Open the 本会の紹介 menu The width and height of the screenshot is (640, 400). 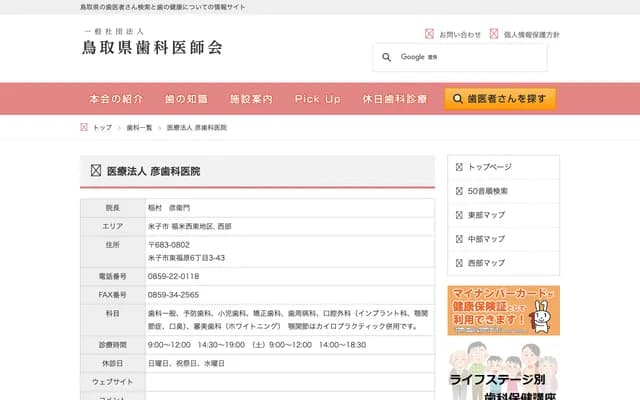[115, 99]
